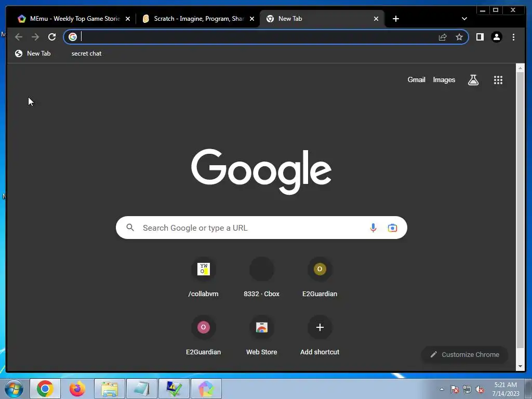The image size is (532, 399).
Task: Bookmark this tab with the star icon
Action: coord(459,37)
